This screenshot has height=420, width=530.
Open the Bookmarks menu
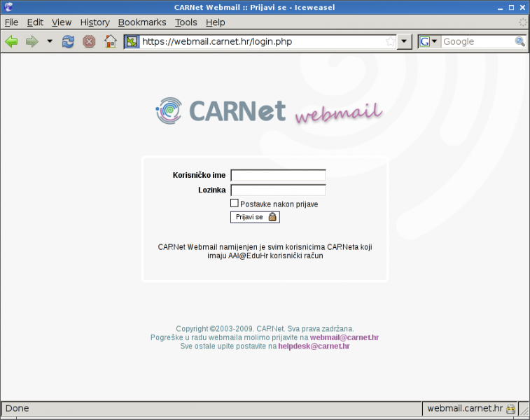143,22
